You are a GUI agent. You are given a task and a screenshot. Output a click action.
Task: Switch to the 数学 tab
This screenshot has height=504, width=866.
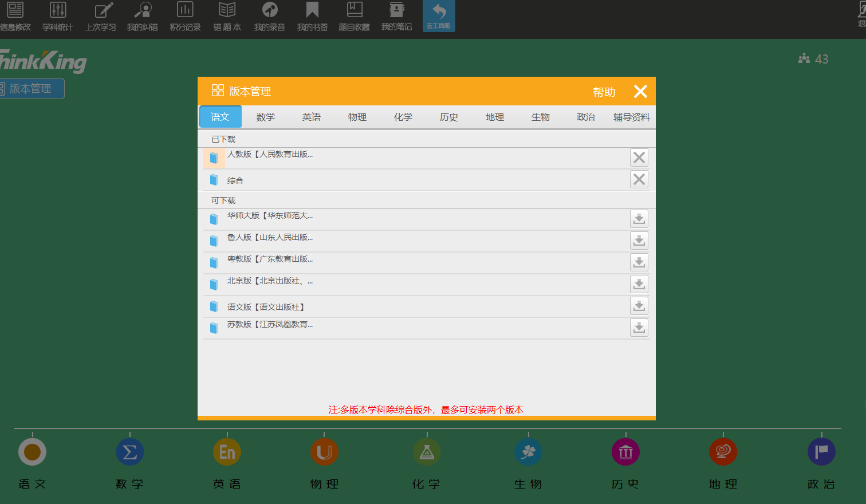click(x=266, y=117)
